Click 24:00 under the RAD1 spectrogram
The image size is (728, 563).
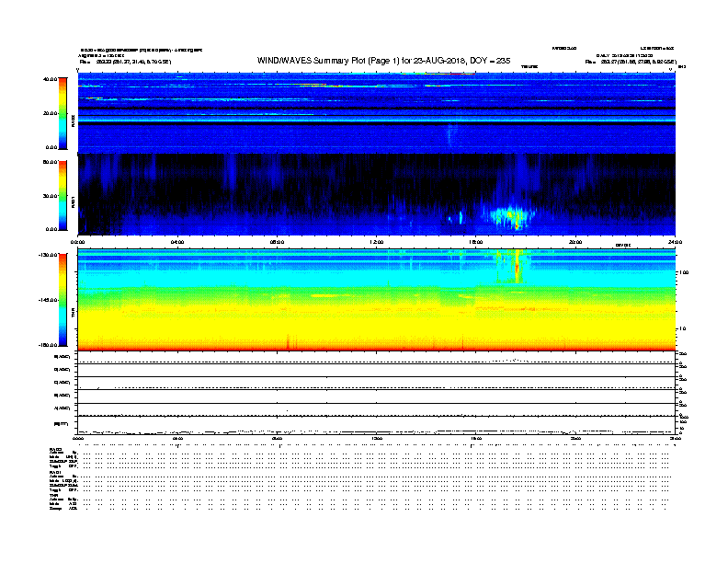pyautogui.click(x=675, y=242)
